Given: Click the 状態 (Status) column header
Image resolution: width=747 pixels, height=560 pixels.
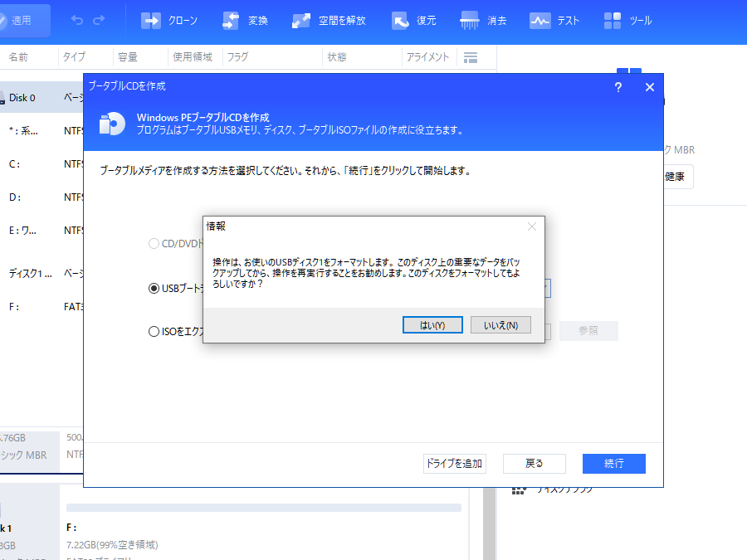Looking at the screenshot, I should 337,57.
